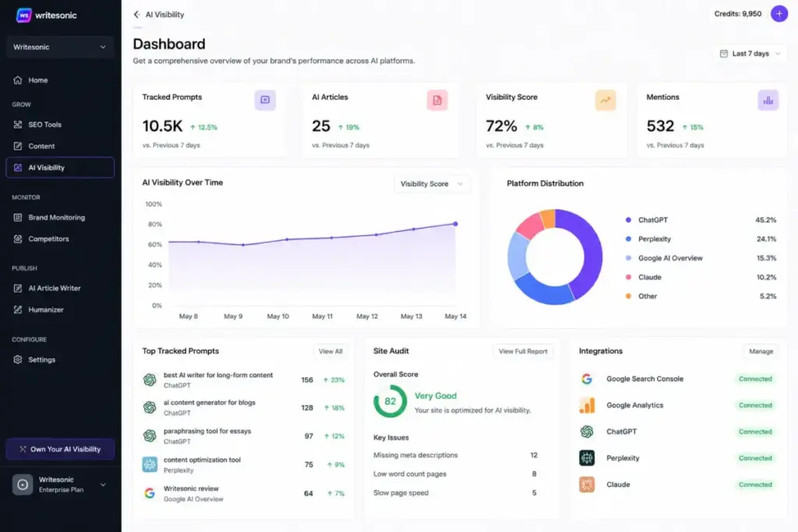The width and height of the screenshot is (798, 532).
Task: Click the 82 overall score ring
Action: click(x=390, y=401)
